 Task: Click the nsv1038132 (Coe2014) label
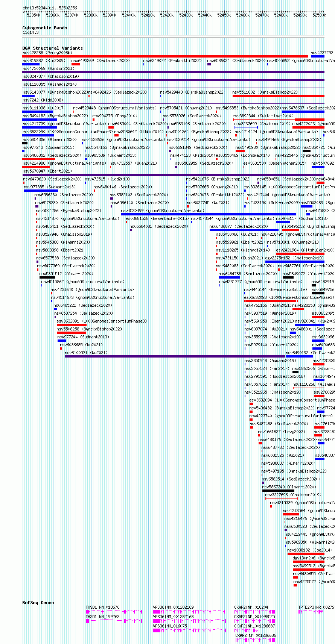(310, 550)
